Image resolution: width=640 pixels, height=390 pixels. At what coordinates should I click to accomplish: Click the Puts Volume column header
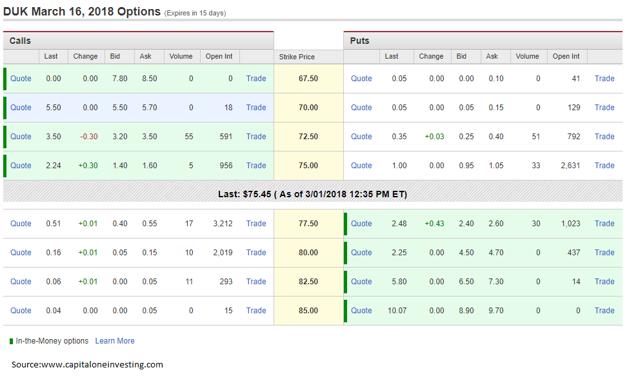527,56
